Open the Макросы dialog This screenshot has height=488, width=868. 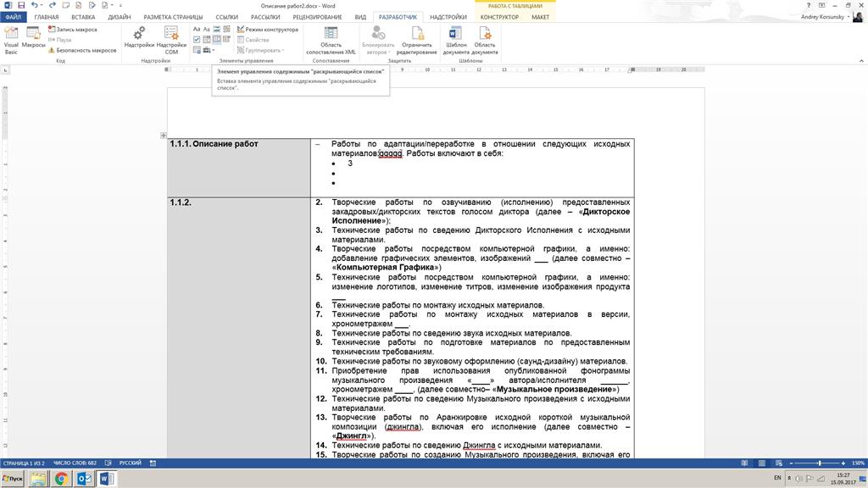[33, 37]
